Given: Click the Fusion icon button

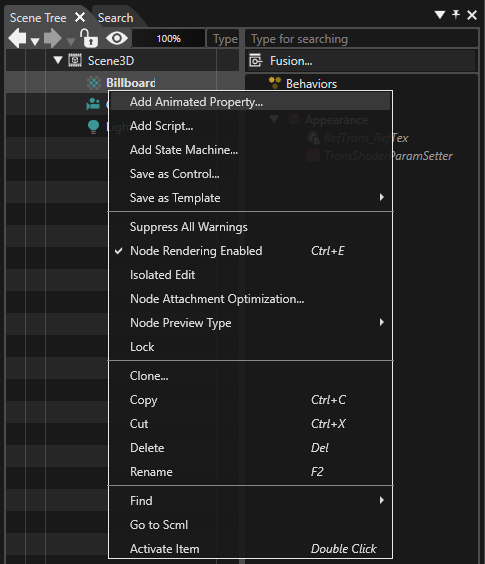Looking at the screenshot, I should (x=256, y=61).
